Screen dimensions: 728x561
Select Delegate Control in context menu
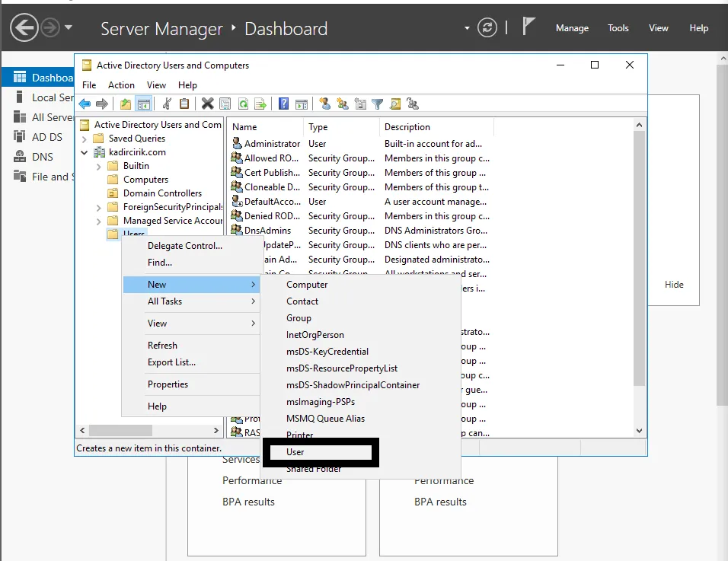191,245
